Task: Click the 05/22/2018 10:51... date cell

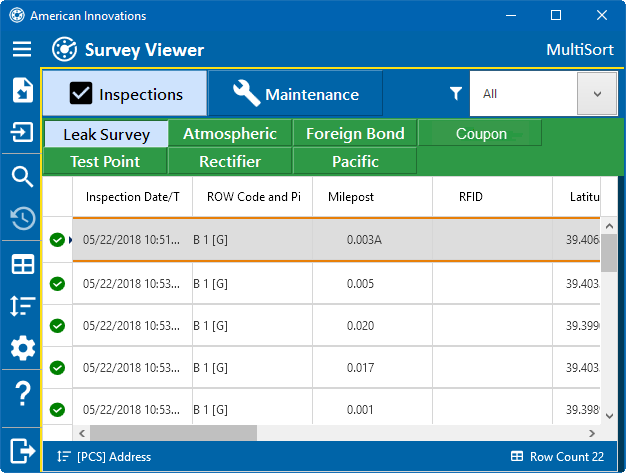Action: tap(133, 240)
